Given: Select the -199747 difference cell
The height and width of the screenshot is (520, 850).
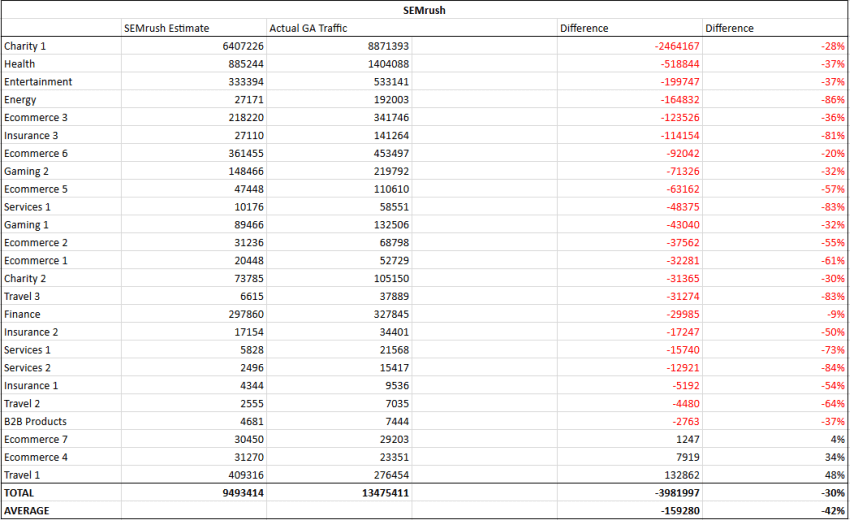Looking at the screenshot, I should pyautogui.click(x=629, y=82).
